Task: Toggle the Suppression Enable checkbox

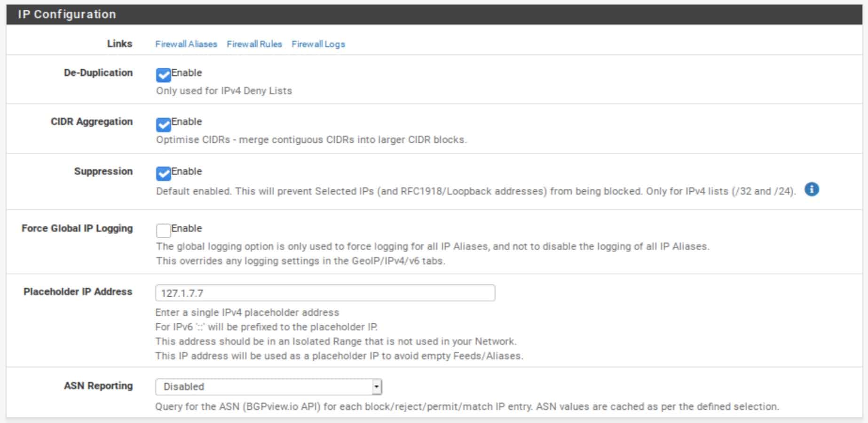Action: point(163,173)
